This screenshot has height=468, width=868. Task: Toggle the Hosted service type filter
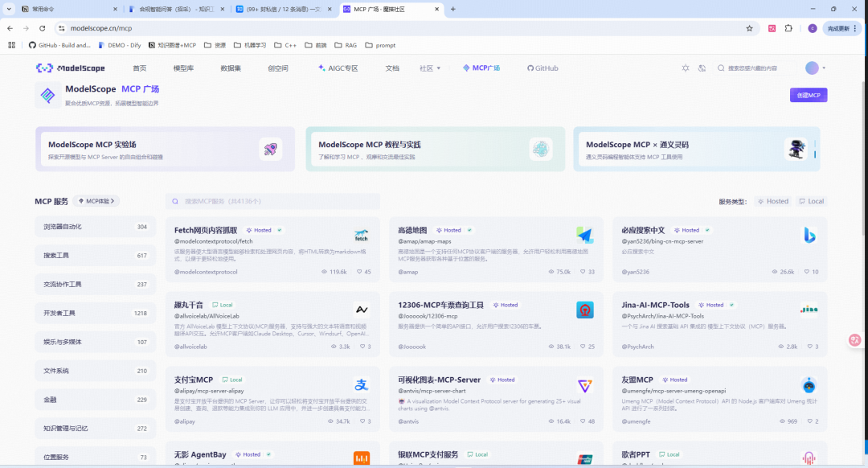[773, 201]
